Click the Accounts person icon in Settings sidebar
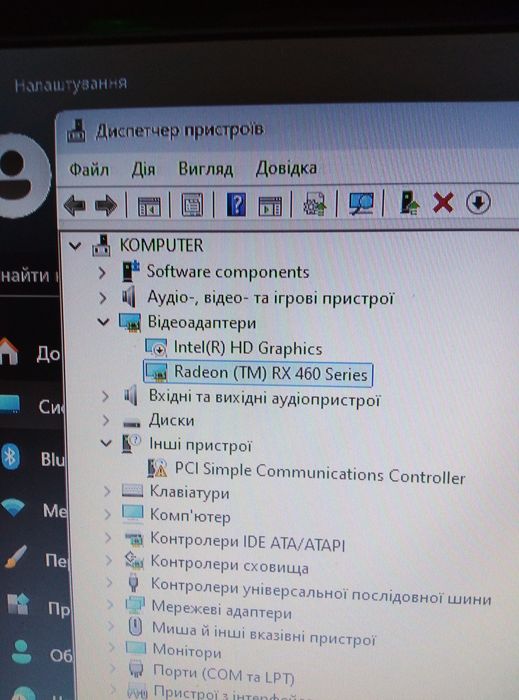 point(21,651)
